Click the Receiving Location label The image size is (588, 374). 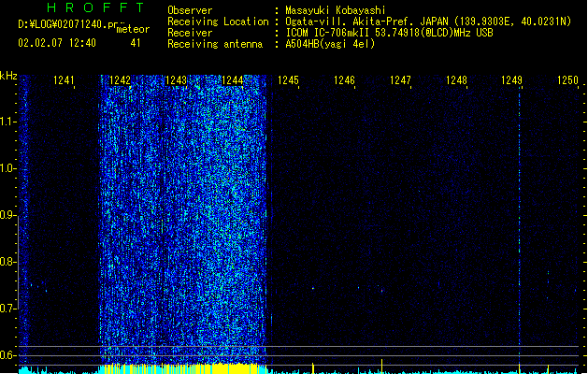[218, 22]
